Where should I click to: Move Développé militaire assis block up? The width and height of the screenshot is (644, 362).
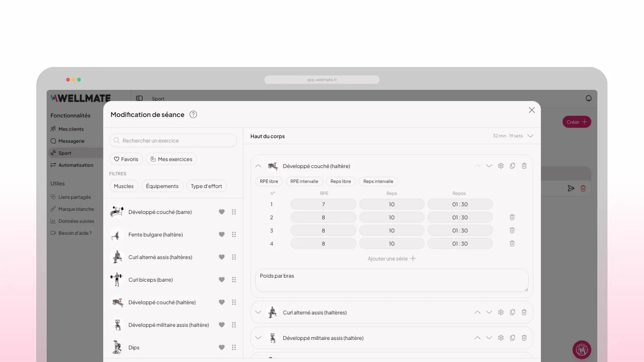[x=477, y=338]
